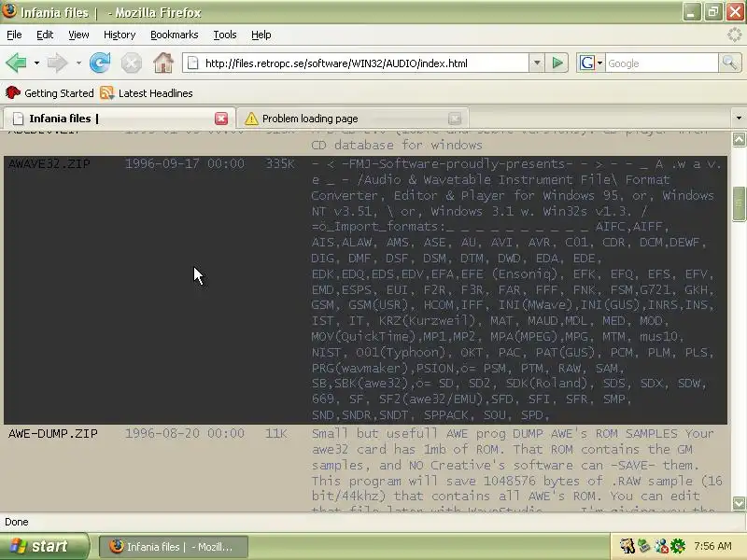Click the Google search engine icon
Image resolution: width=747 pixels, height=560 pixels.
coord(587,63)
